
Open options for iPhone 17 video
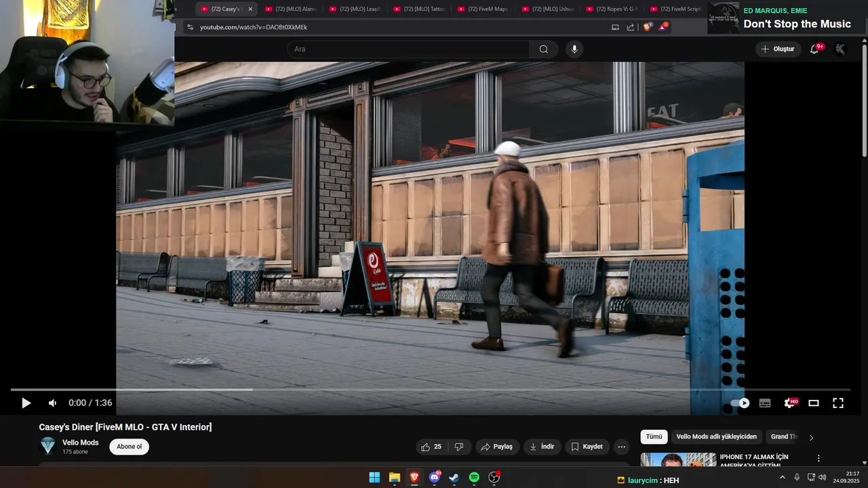pos(818,458)
